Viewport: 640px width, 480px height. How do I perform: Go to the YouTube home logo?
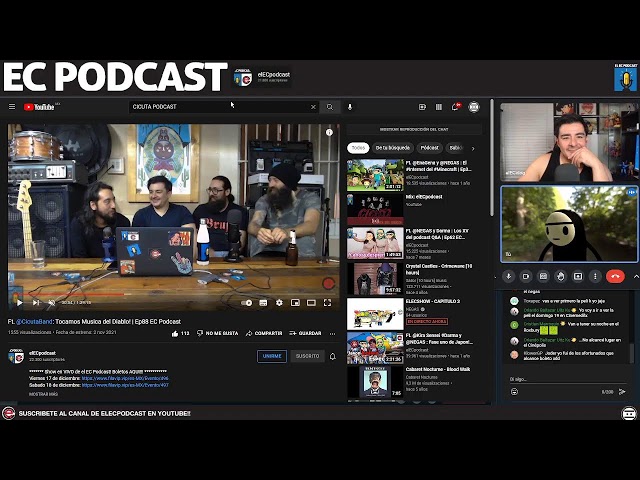point(39,107)
